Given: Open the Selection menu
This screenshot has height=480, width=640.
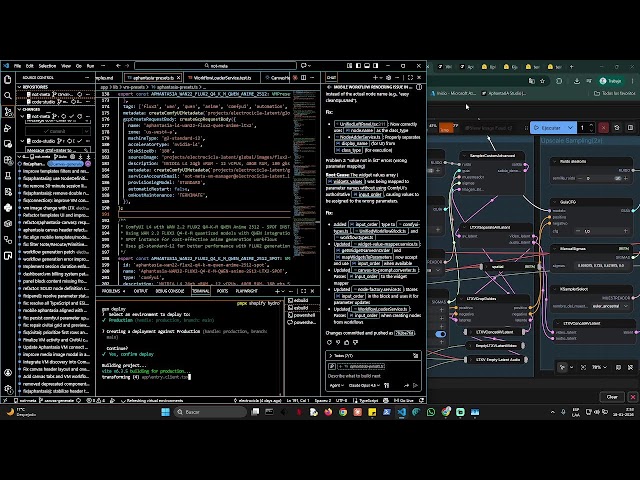Looking at the screenshot, I should point(47,66).
